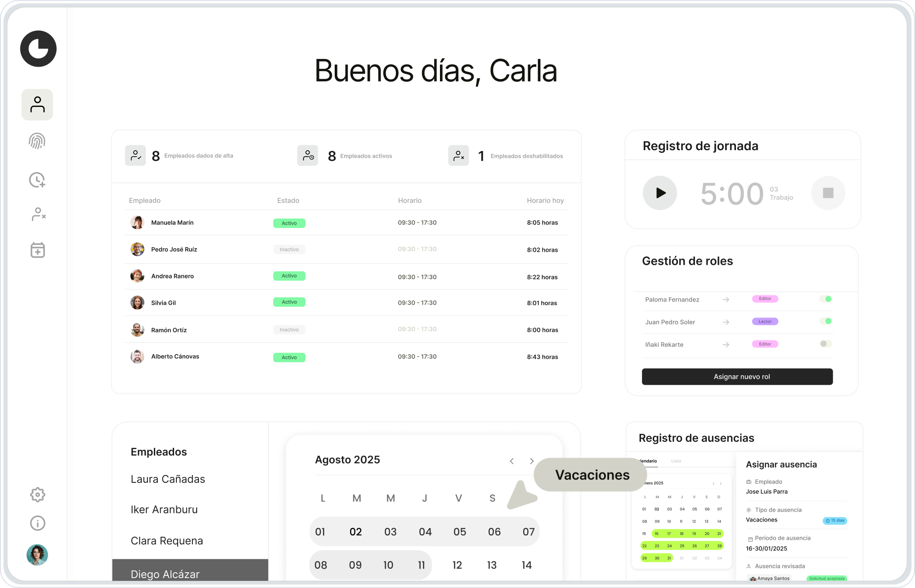Open the employees section in the sidebar
Viewport: 915px width, 588px height.
click(x=37, y=105)
